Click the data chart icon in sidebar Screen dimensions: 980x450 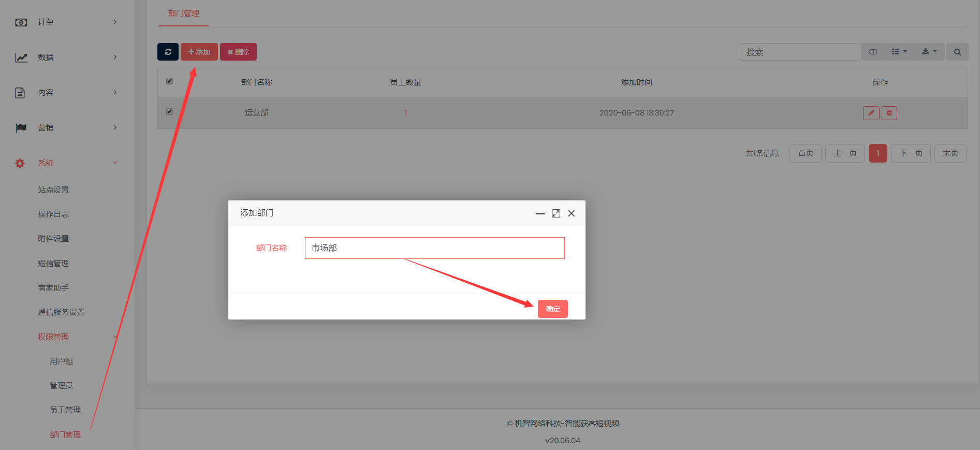point(21,57)
